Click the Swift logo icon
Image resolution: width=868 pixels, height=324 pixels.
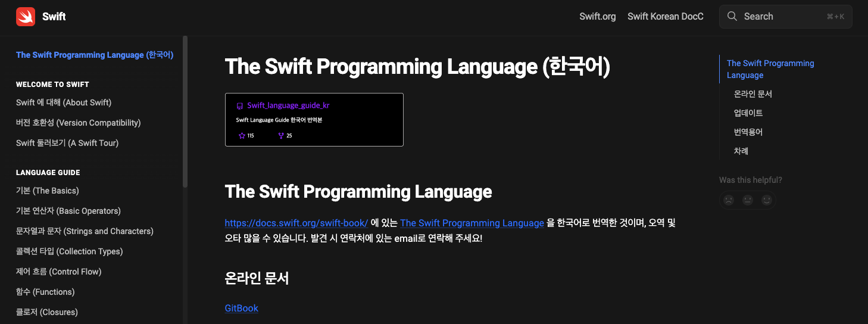pyautogui.click(x=26, y=17)
